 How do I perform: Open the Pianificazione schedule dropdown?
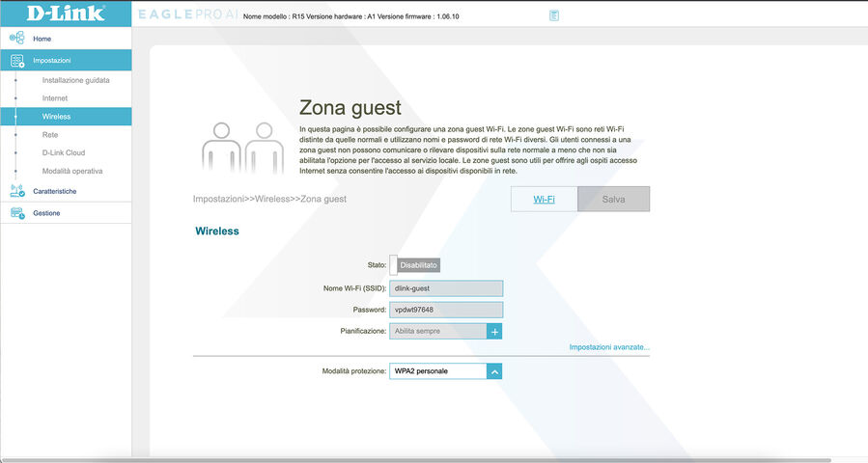click(x=437, y=331)
